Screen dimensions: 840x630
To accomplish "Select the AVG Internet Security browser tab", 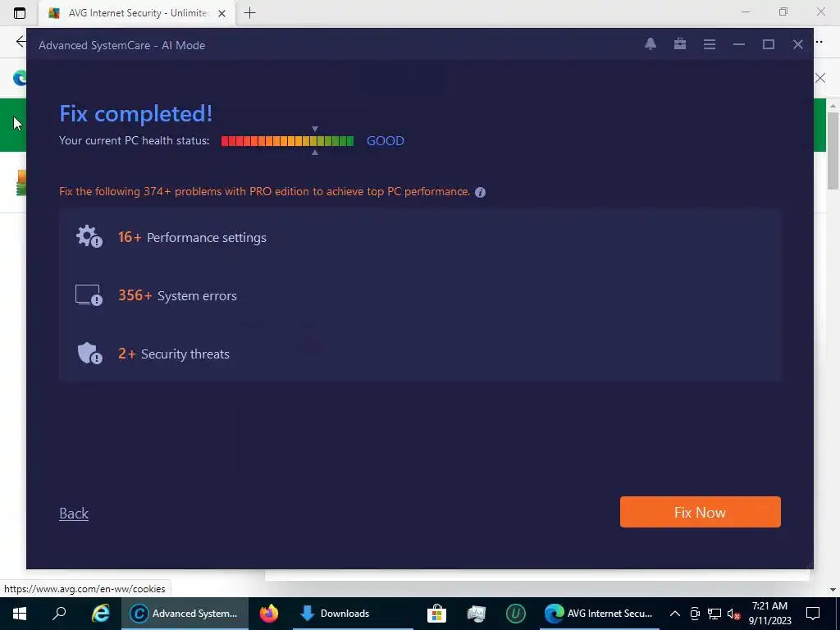I will pyautogui.click(x=137, y=13).
